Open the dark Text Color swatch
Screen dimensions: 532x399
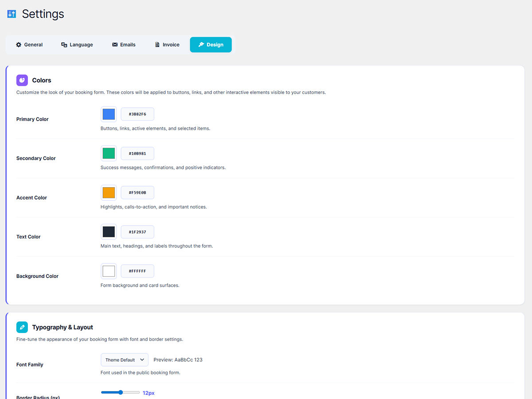pos(109,232)
